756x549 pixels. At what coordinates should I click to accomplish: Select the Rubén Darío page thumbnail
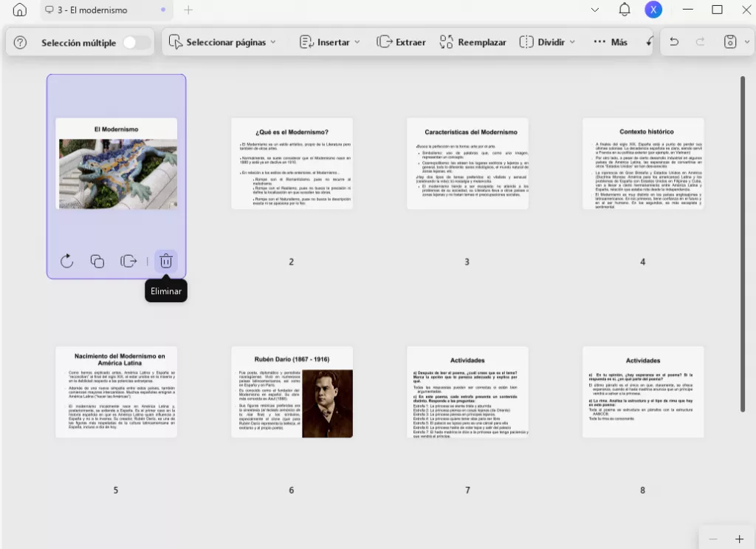click(x=292, y=392)
